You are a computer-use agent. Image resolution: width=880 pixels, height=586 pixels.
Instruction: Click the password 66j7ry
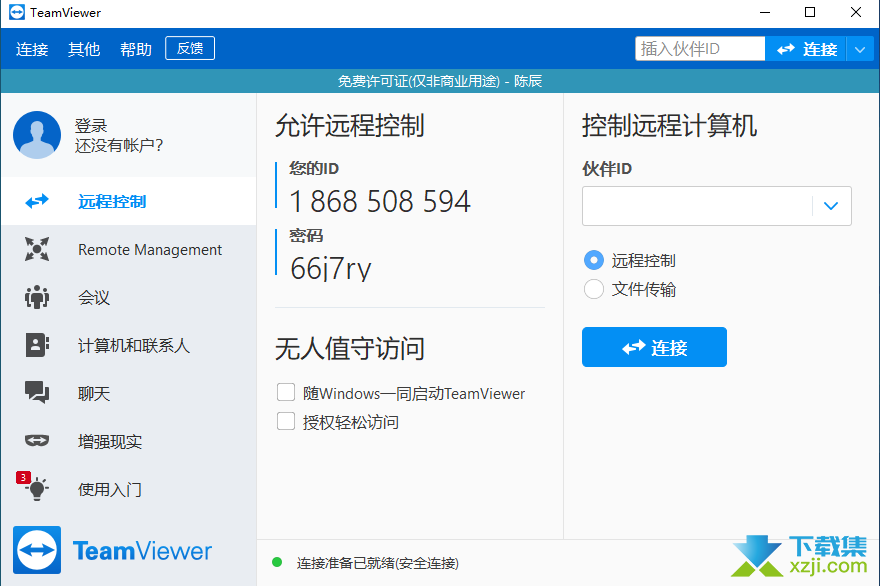click(331, 268)
